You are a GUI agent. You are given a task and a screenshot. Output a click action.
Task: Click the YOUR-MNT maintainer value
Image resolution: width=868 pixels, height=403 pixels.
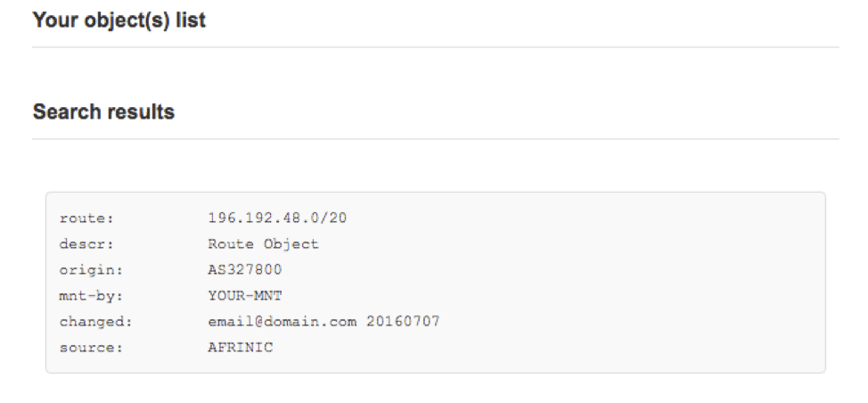tap(245, 296)
